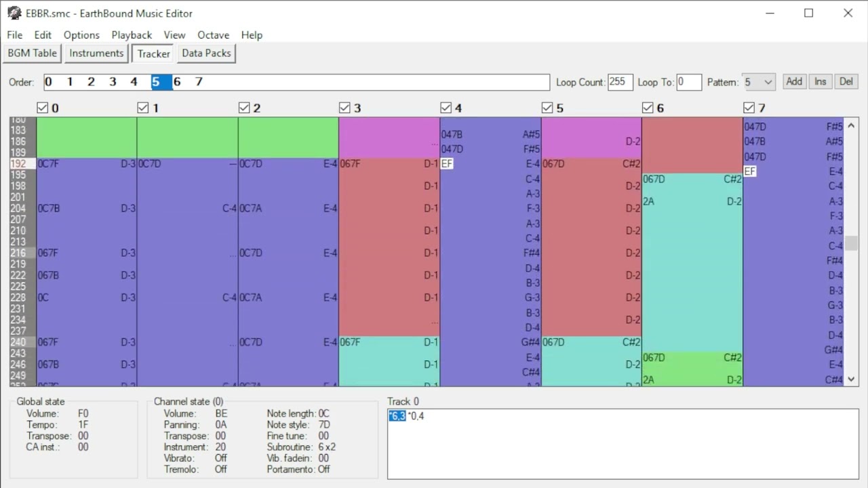The height and width of the screenshot is (488, 868).
Task: Select 067D C#2 note at row 192 in channel 5
Action: click(591, 164)
